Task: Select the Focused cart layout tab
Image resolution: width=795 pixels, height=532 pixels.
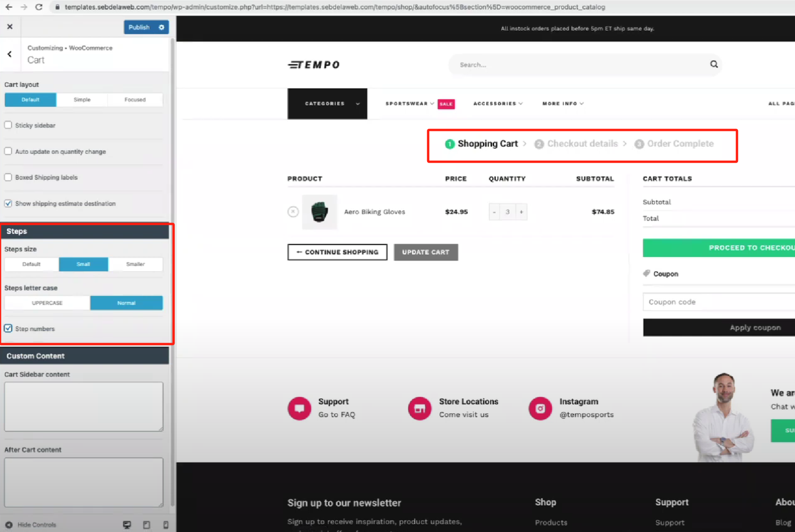Action: (x=135, y=99)
